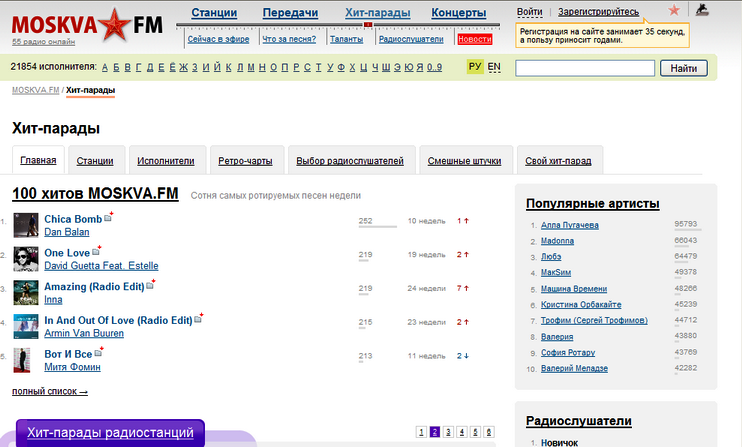The image size is (742, 447).
Task: Open the Хит-парады top menu
Action: 378,13
